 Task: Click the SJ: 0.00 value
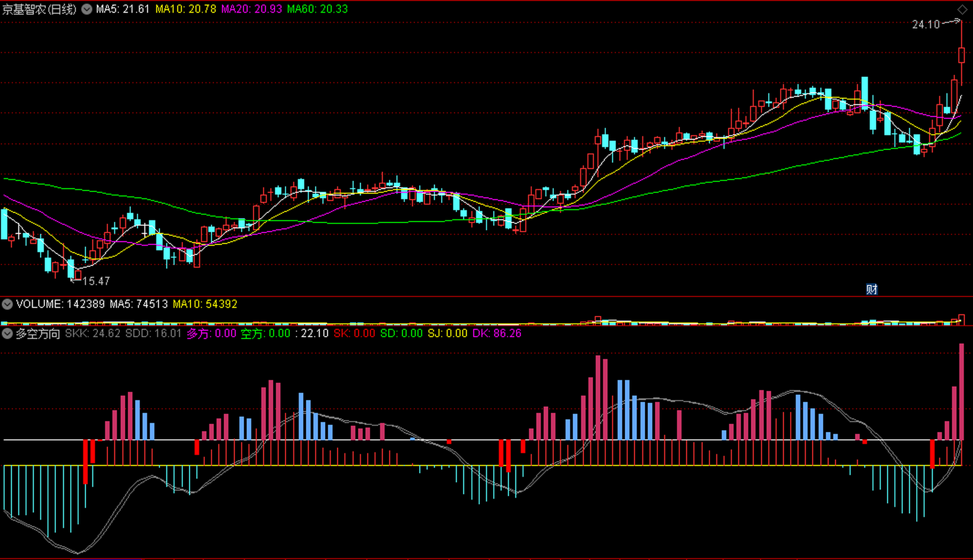[448, 334]
